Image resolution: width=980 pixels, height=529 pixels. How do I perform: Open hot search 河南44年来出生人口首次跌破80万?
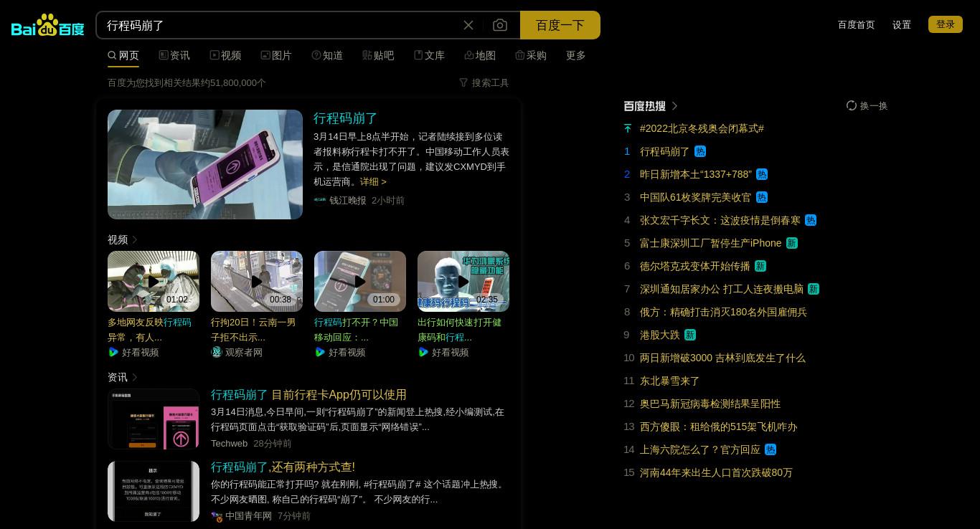[x=716, y=472]
